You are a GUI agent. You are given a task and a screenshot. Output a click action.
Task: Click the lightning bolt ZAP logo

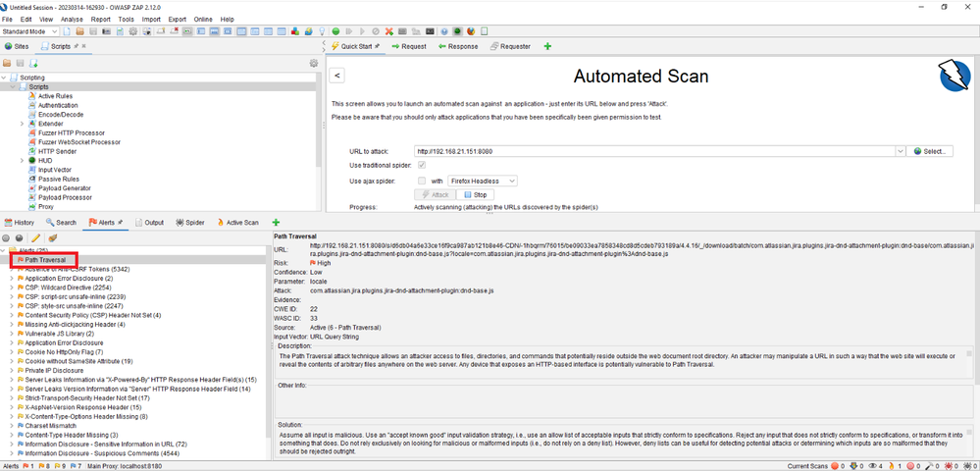click(955, 77)
